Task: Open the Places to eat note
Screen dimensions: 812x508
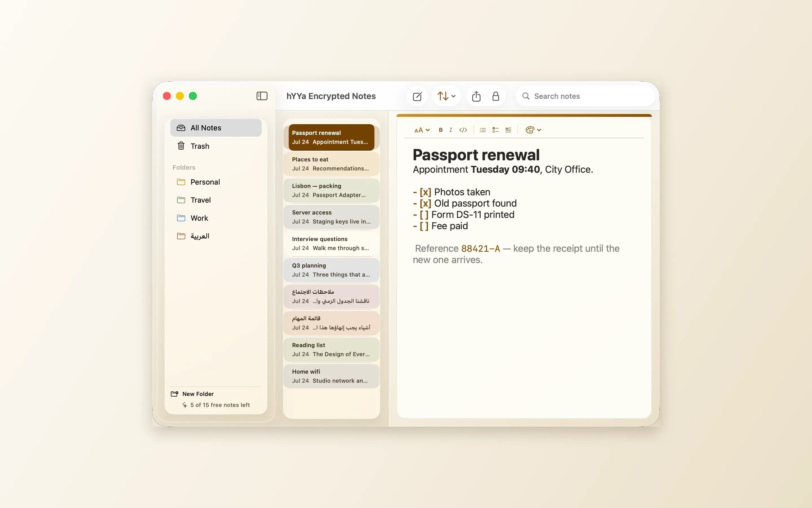Action: 331,164
